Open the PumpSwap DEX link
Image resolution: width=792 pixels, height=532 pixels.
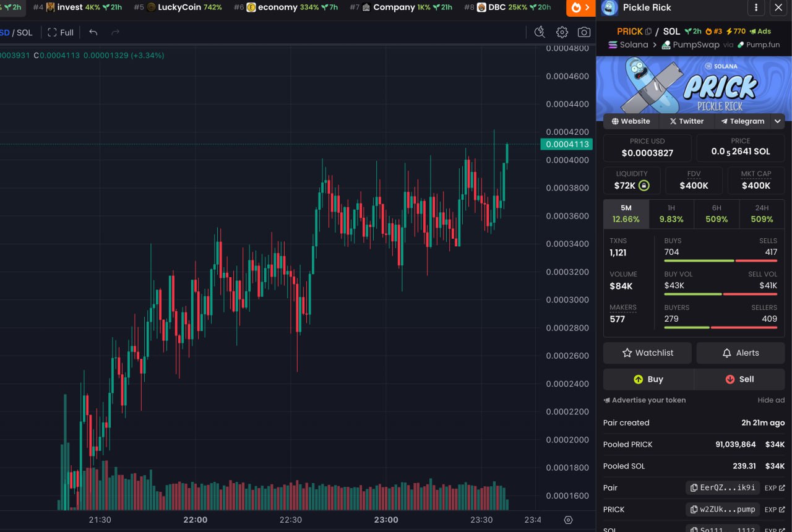click(x=690, y=45)
